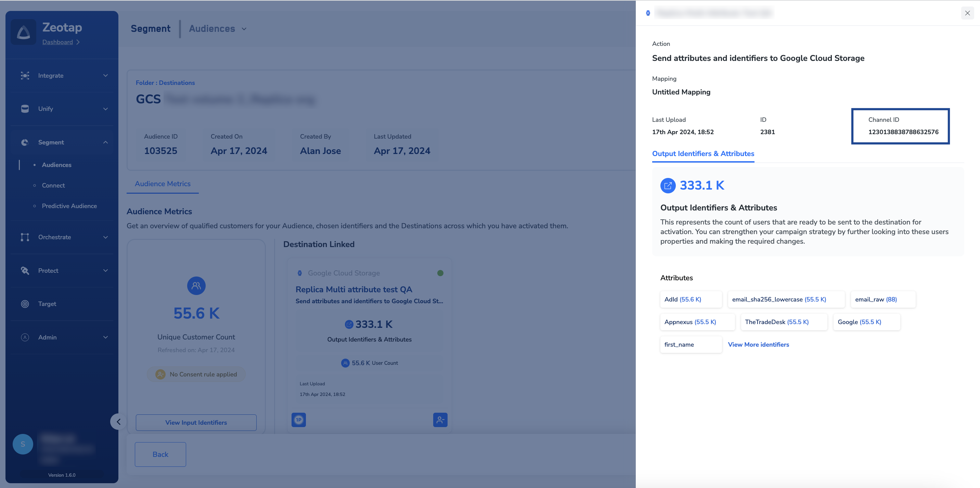Screen dimensions: 980x488
Task: Click the Orchestrate sidebar icon
Action: coord(25,237)
